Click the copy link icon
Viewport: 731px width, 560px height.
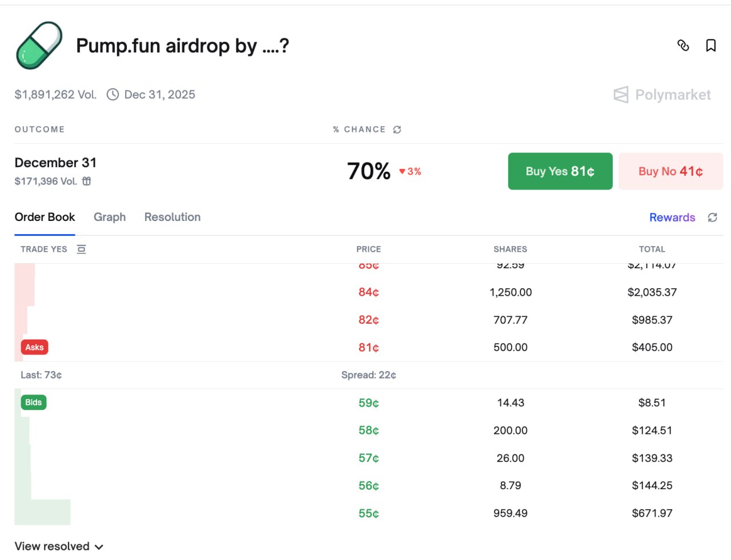(x=683, y=46)
